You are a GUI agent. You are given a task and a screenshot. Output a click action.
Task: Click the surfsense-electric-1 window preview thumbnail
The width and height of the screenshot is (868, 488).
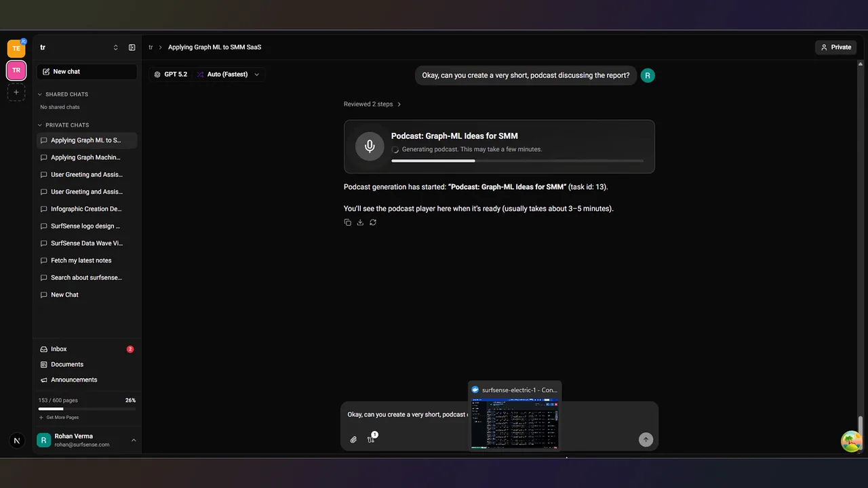click(x=515, y=423)
